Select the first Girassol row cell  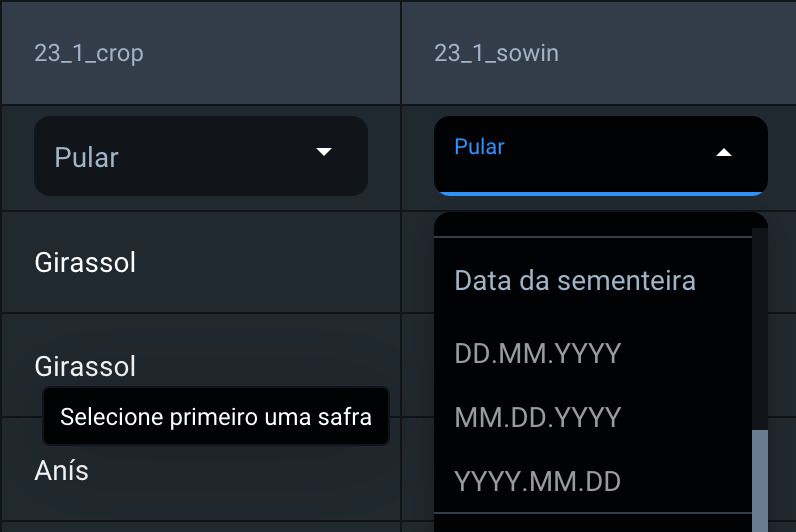coord(85,263)
